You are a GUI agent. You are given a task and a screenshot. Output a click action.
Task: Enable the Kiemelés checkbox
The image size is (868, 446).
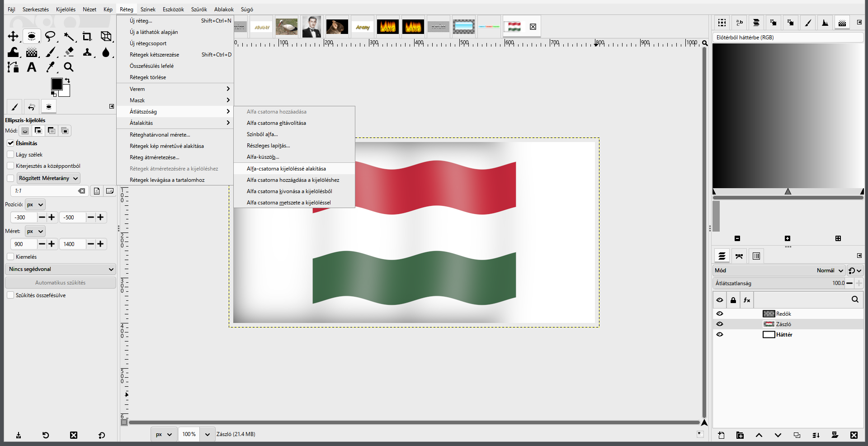pos(10,256)
